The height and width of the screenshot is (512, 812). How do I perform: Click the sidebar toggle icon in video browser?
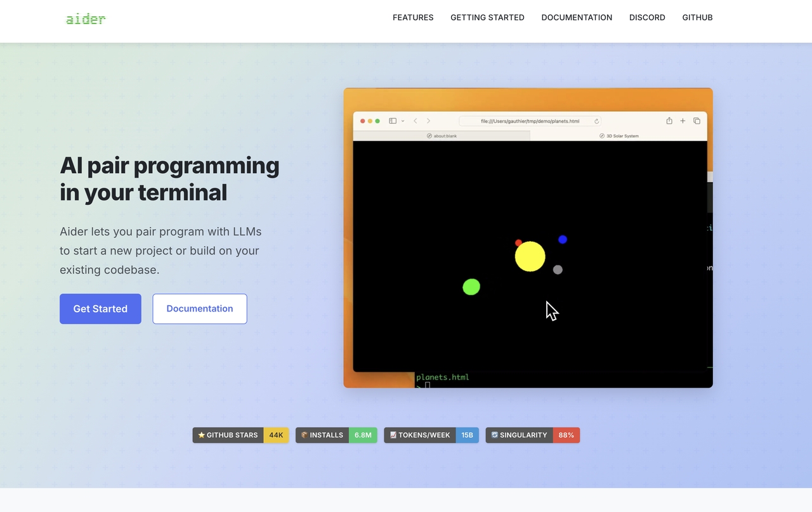click(393, 121)
